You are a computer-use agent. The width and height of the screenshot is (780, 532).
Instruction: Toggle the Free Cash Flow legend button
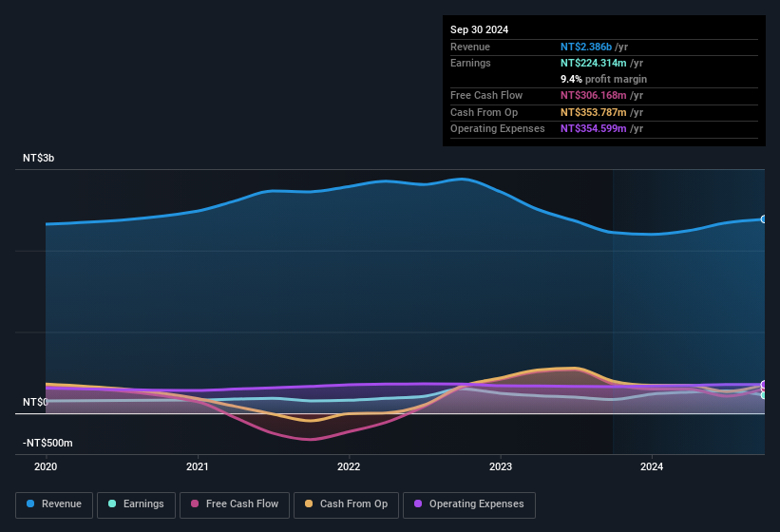[x=235, y=504]
